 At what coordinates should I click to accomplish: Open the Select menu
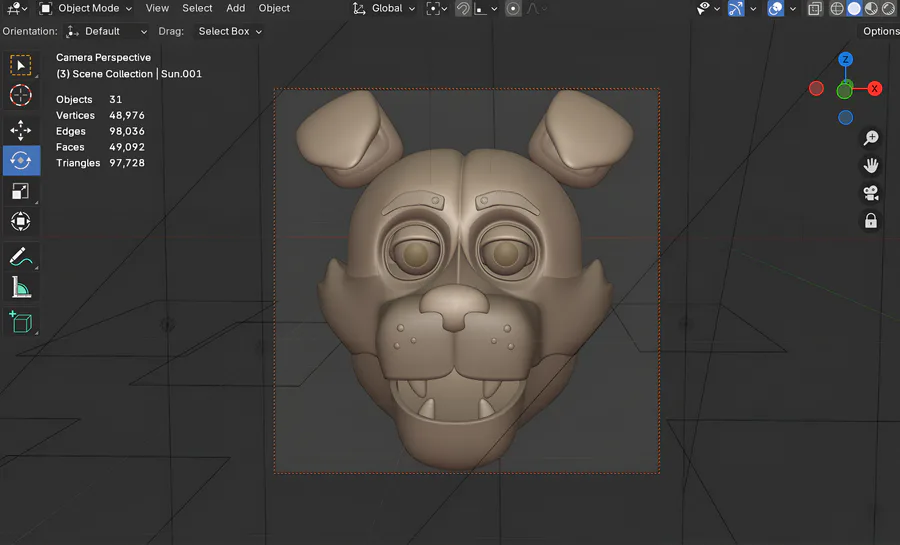pos(197,8)
